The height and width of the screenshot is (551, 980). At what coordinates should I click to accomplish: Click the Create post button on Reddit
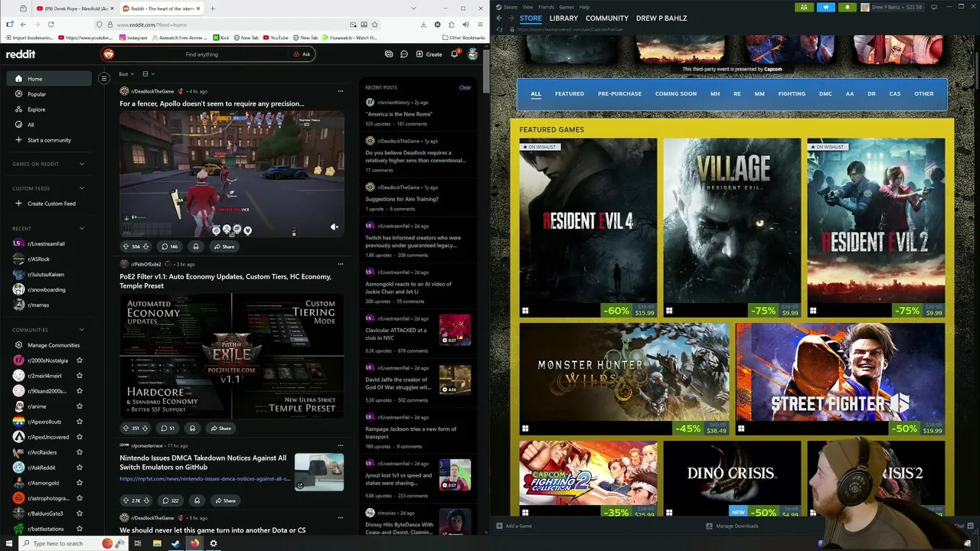coord(429,54)
